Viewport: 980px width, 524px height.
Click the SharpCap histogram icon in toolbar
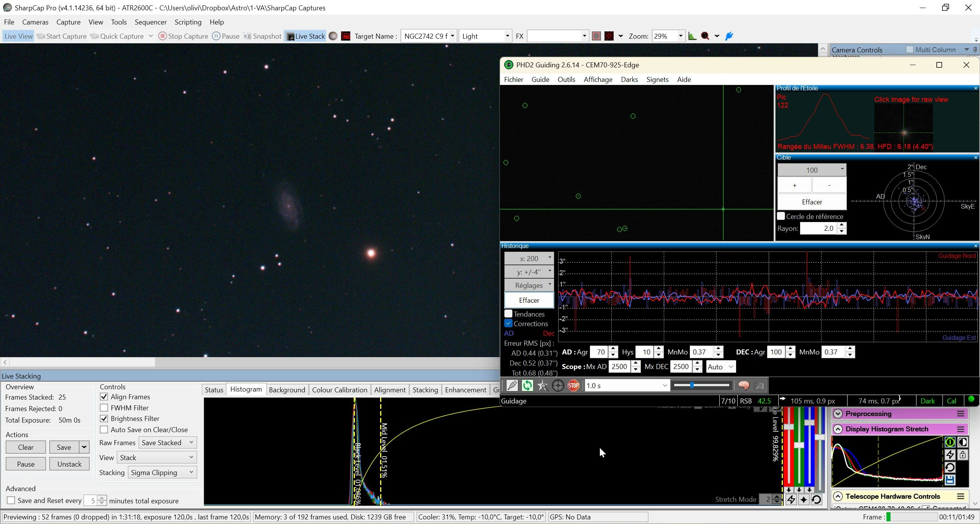(692, 36)
